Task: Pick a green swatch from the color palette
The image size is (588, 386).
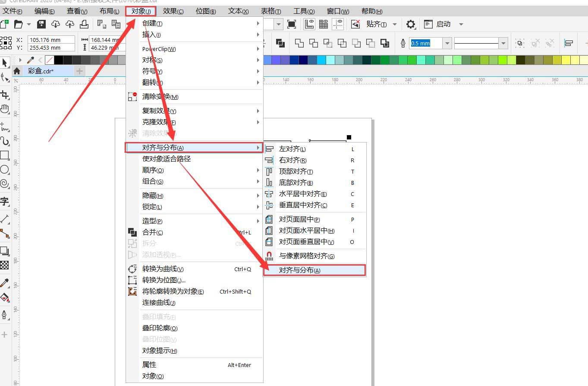Action: pos(385,56)
